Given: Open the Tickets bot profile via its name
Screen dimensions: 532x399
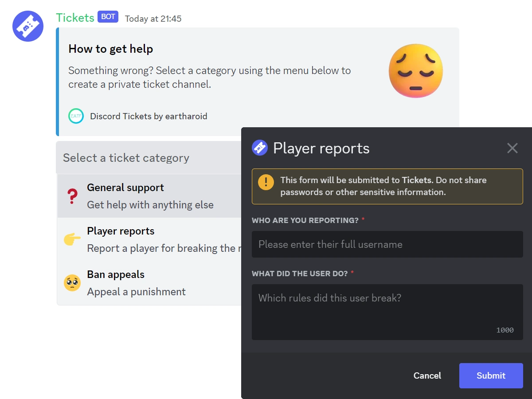Looking at the screenshot, I should click(x=74, y=17).
